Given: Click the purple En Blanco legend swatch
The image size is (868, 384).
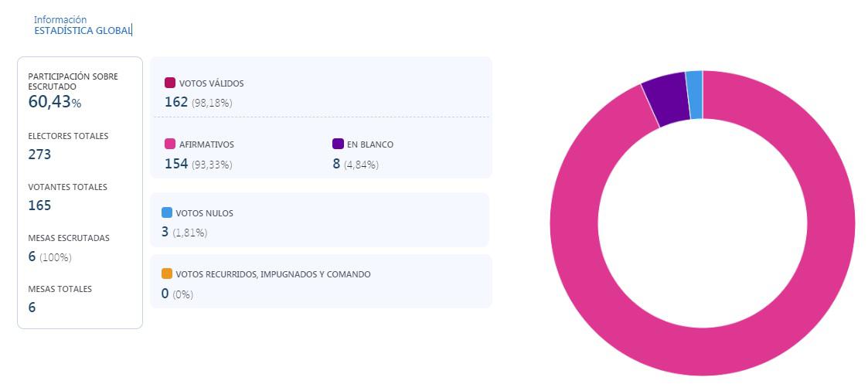Looking at the screenshot, I should [338, 144].
